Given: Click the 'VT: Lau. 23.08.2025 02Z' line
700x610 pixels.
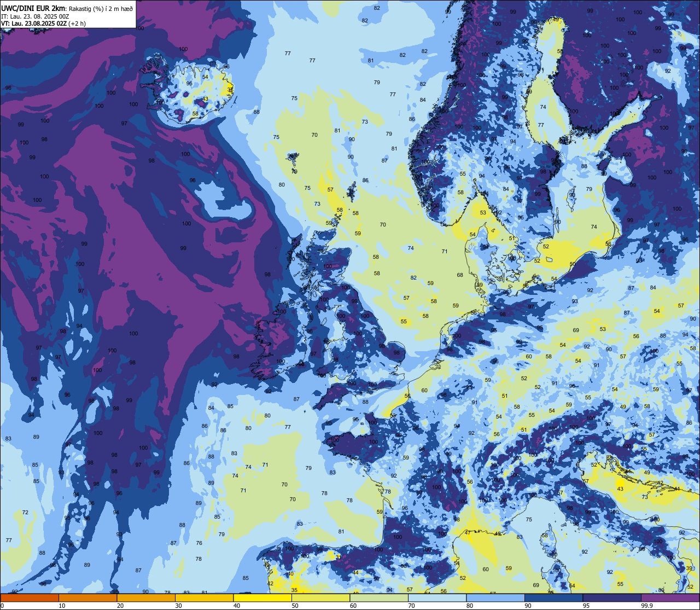Looking at the screenshot, I should coord(34,24).
